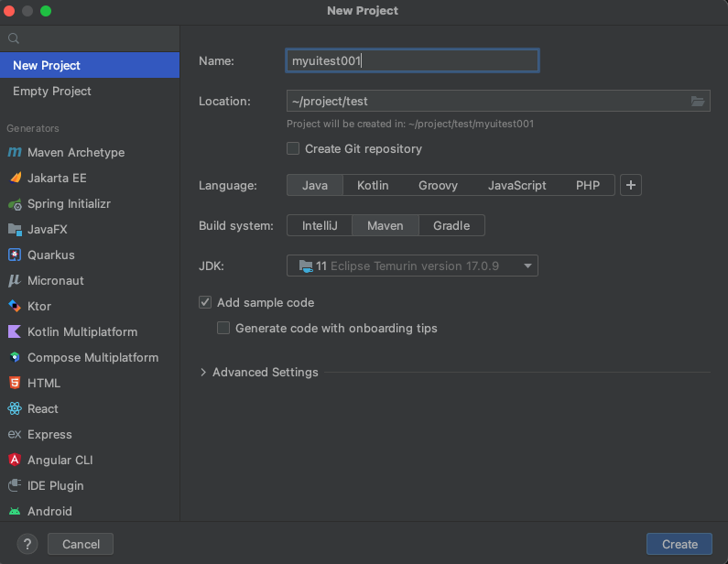728x564 pixels.
Task: Uncheck Add sample code
Action: [205, 302]
